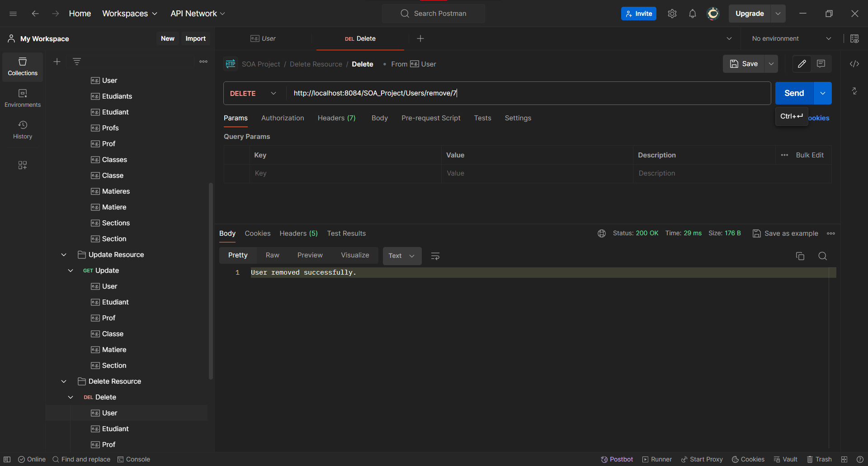Open the Settings tab
The image size is (868, 466).
click(518, 118)
